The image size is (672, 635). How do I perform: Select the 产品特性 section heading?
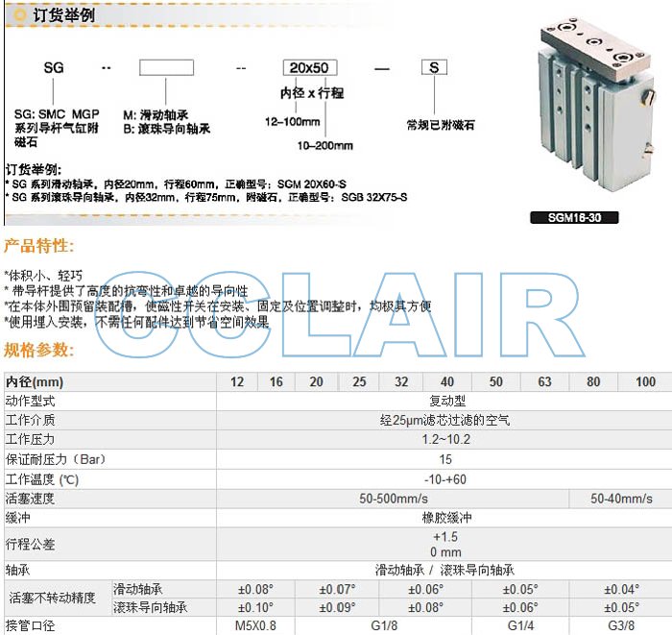[x=38, y=246]
